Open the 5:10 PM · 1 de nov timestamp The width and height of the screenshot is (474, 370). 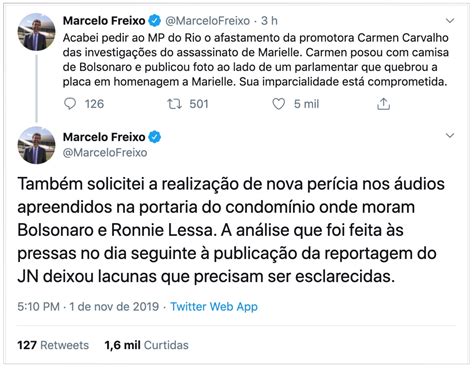click(x=88, y=307)
